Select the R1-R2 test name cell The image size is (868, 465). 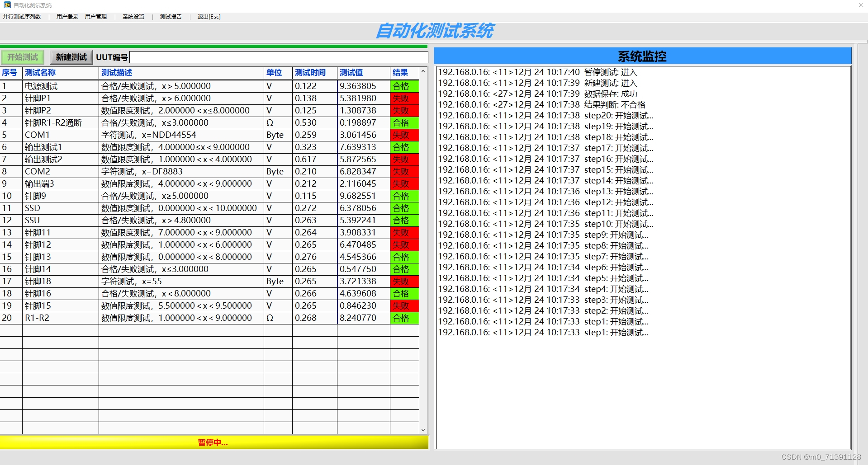point(61,318)
